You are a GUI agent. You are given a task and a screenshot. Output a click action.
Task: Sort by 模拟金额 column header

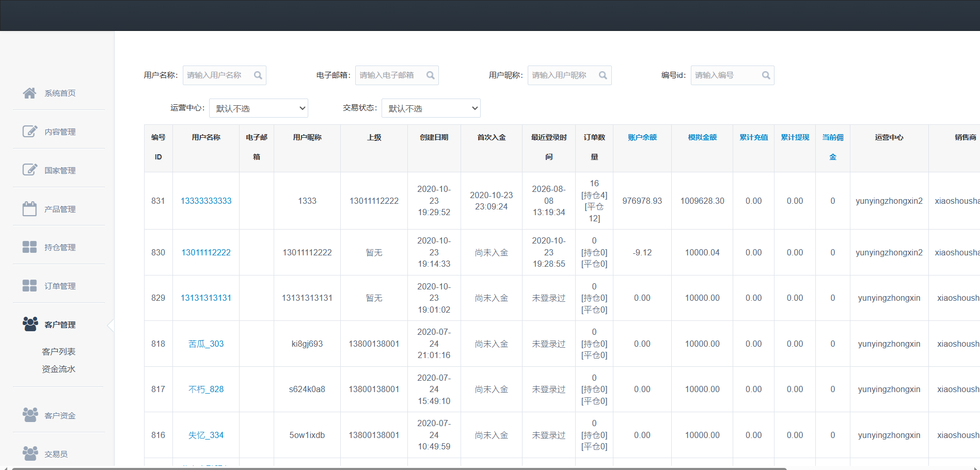click(x=702, y=137)
